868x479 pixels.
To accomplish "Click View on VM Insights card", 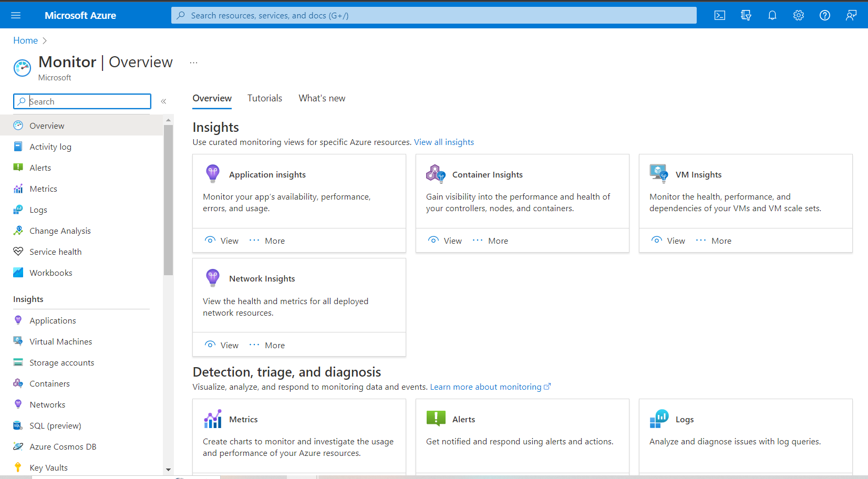I will [x=668, y=241].
